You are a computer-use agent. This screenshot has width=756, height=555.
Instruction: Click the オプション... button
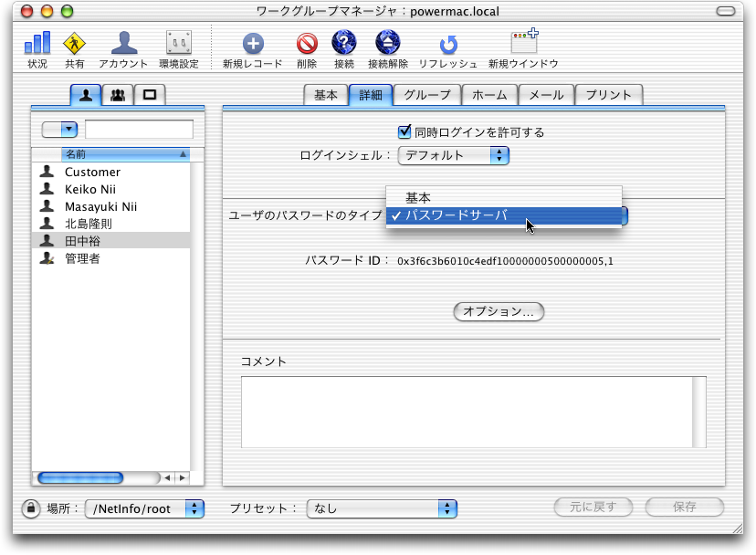499,311
